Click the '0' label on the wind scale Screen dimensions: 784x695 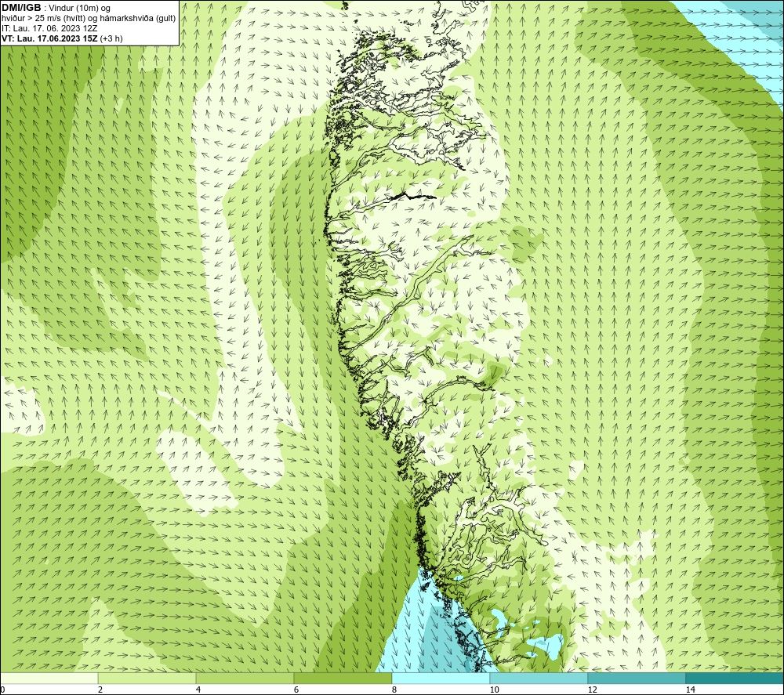tap(2, 690)
